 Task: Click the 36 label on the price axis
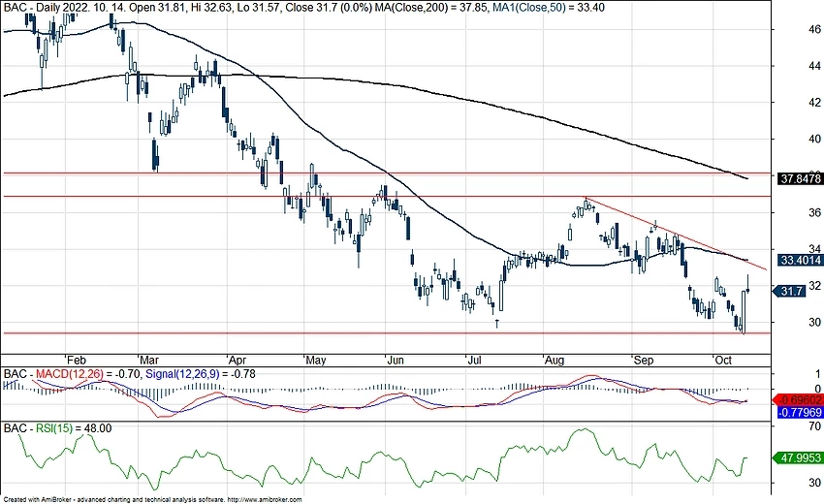point(814,212)
